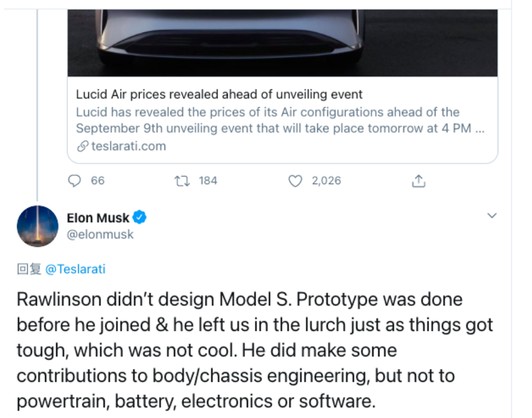Expand the tweet options chevron menu
The image size is (532, 418).
click(x=491, y=216)
